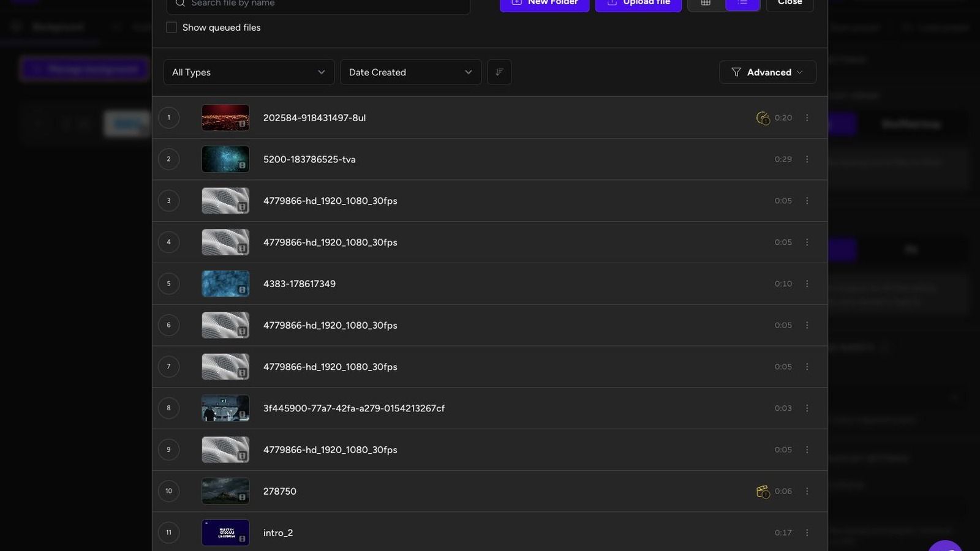Select file name 4383-178617349
The width and height of the screenshot is (980, 551).
299,283
